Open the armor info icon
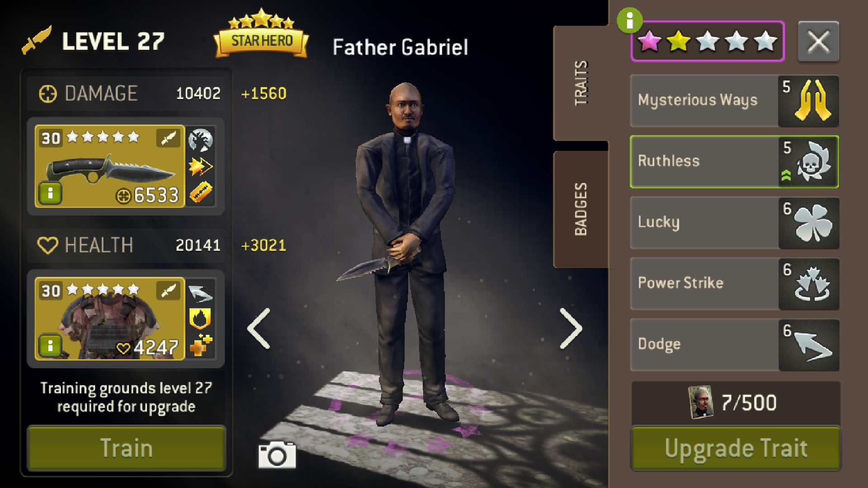 click(50, 346)
